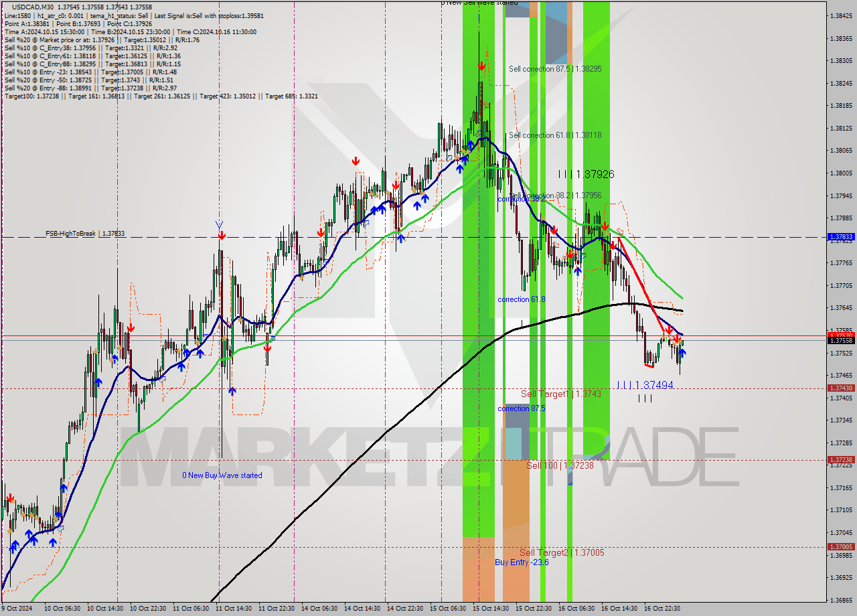Click the 'Sell Target1 | 1.3743' label
Image resolution: width=857 pixels, height=616 pixels.
point(561,394)
